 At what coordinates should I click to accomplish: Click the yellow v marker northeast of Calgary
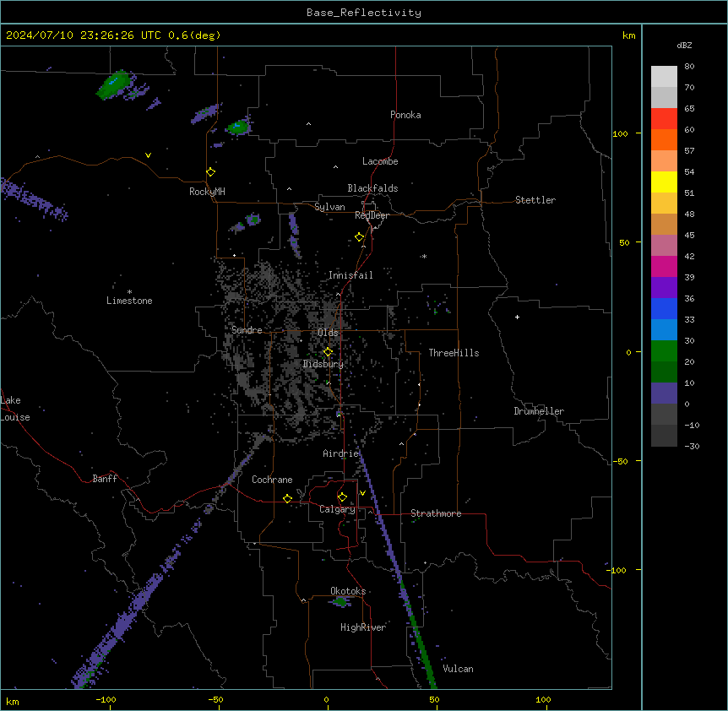[362, 493]
